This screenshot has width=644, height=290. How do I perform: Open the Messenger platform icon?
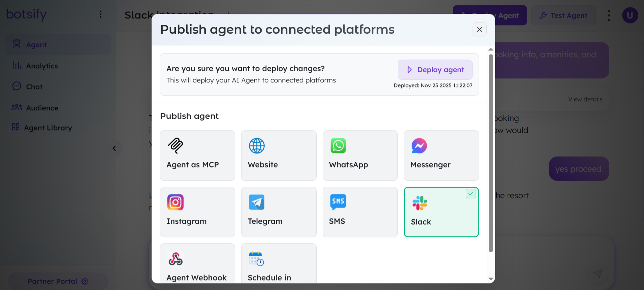pyautogui.click(x=419, y=146)
